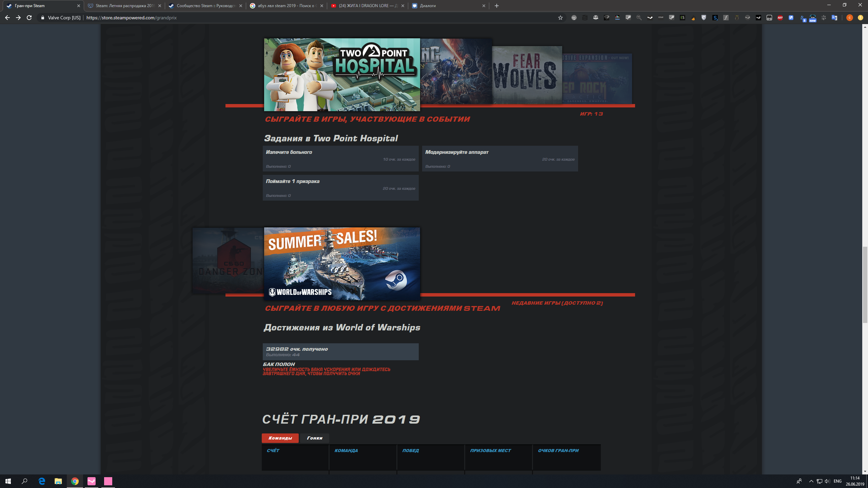The height and width of the screenshot is (488, 868).
Task: Click the yellow exclamation update icon
Action: [861, 18]
